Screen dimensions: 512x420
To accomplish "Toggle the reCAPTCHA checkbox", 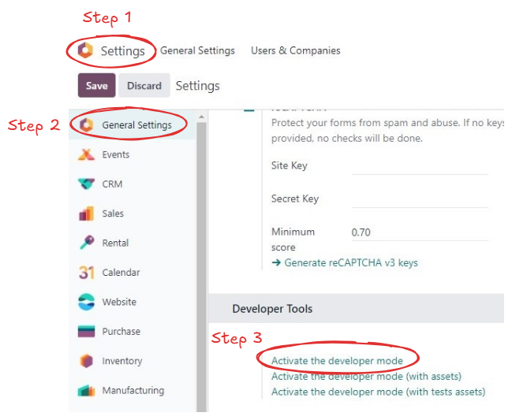I will point(249,110).
